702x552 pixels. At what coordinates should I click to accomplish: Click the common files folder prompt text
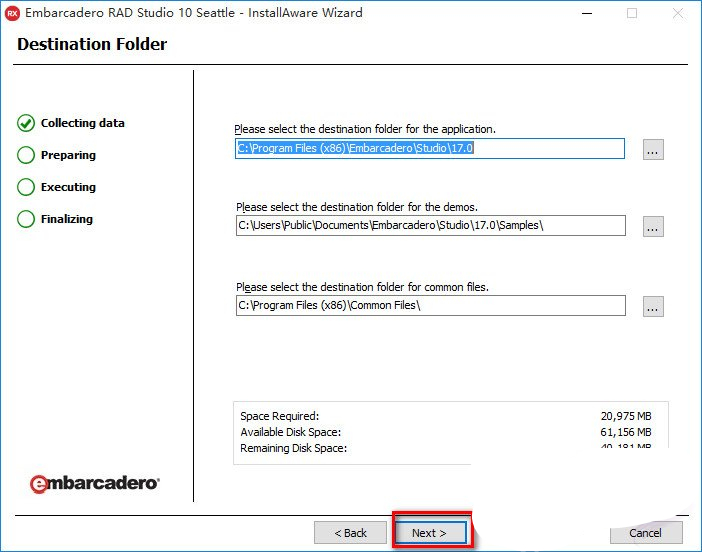click(362, 287)
